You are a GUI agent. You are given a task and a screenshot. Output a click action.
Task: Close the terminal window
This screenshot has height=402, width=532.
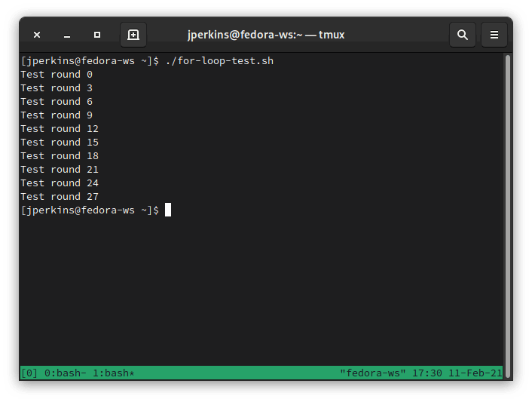click(x=37, y=35)
